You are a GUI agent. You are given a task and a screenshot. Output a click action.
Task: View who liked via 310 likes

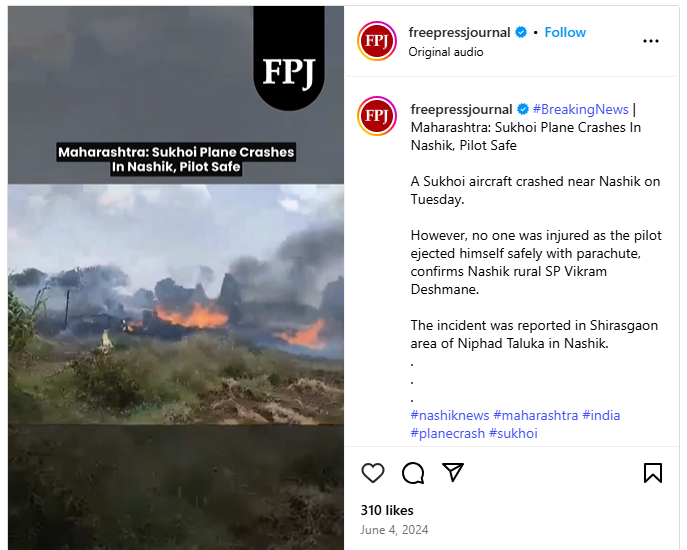[387, 510]
